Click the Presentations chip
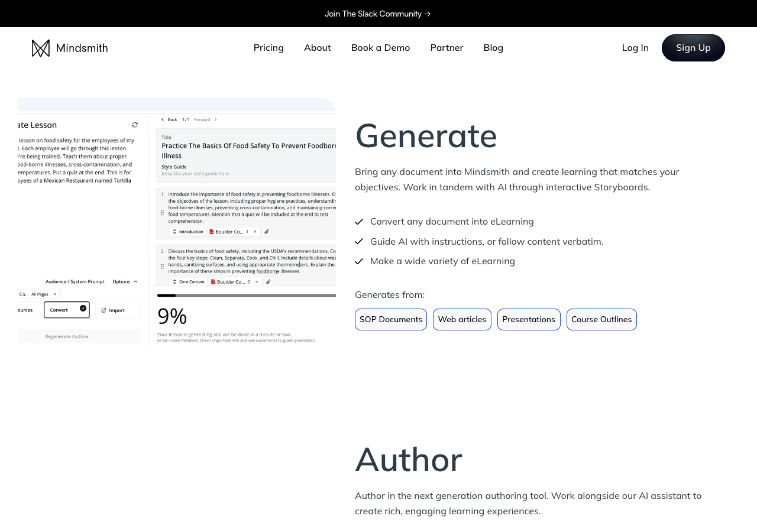The image size is (757, 532). [529, 319]
